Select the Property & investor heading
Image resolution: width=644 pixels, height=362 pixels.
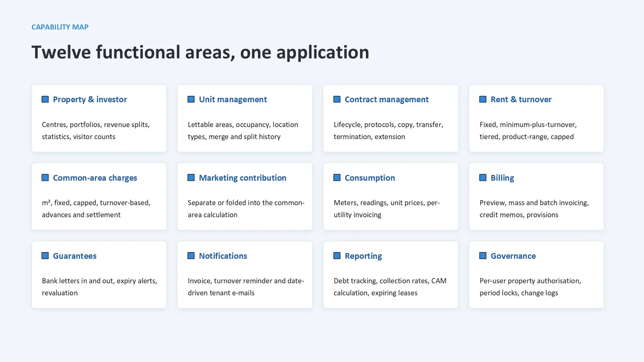90,100
